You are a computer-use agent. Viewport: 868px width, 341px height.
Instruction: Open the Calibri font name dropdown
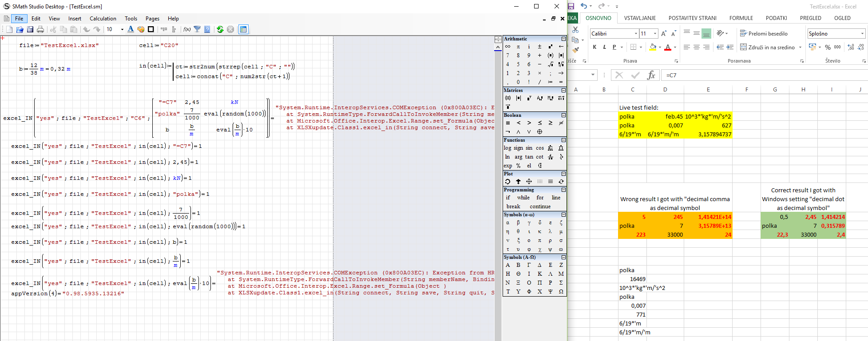tap(635, 34)
